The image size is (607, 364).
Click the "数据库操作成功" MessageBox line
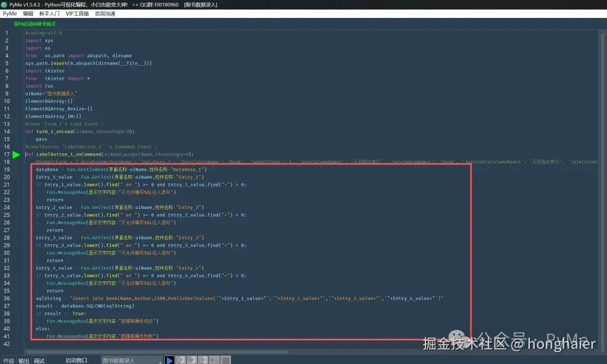pyautogui.click(x=103, y=321)
